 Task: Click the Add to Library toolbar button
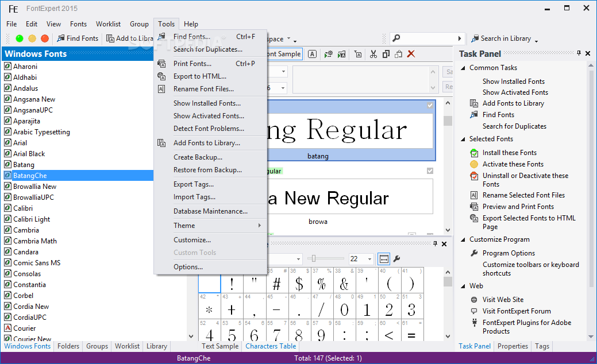click(130, 38)
